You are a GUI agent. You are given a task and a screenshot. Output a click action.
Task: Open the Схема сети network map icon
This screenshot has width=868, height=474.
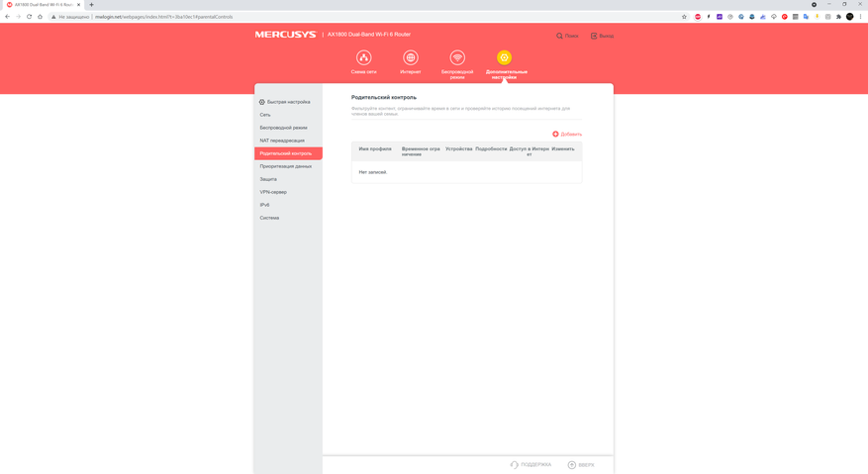coord(363,57)
